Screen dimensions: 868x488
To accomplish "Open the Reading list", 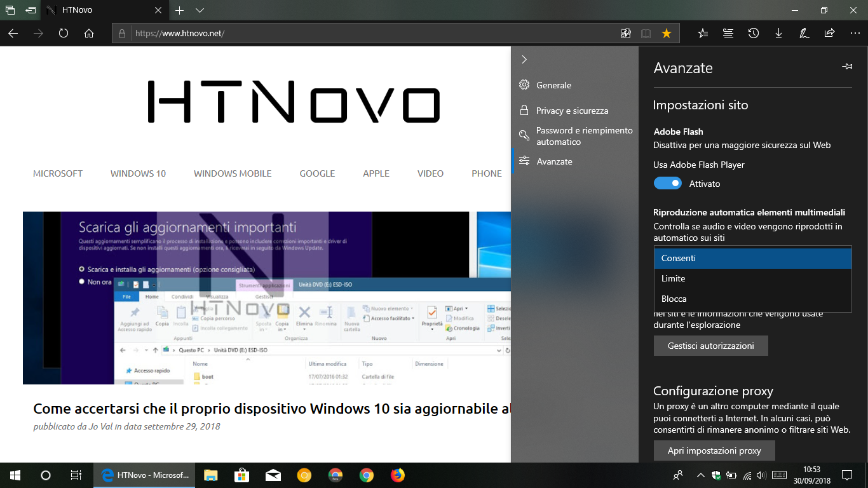I will [x=728, y=33].
